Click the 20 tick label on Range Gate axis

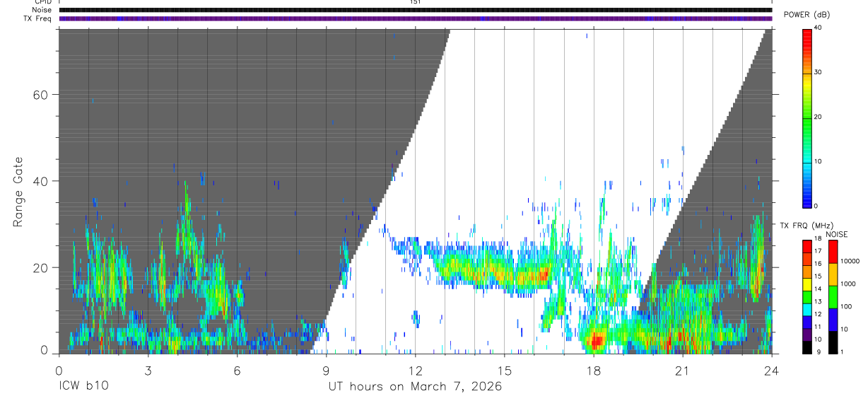(41, 267)
